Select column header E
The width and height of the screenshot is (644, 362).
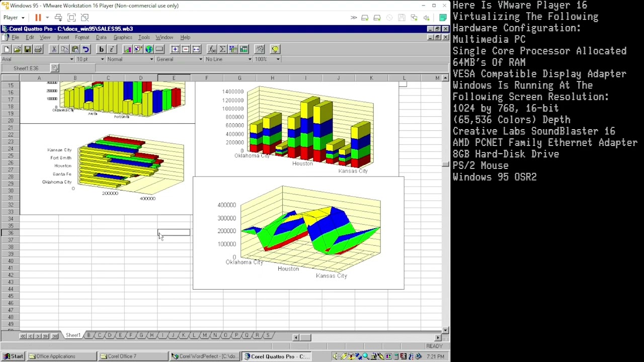[174, 78]
